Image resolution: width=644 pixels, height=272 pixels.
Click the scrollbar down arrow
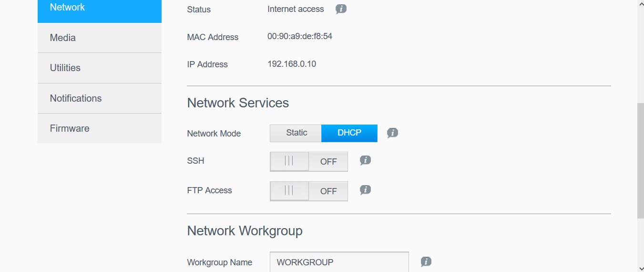pos(640,268)
